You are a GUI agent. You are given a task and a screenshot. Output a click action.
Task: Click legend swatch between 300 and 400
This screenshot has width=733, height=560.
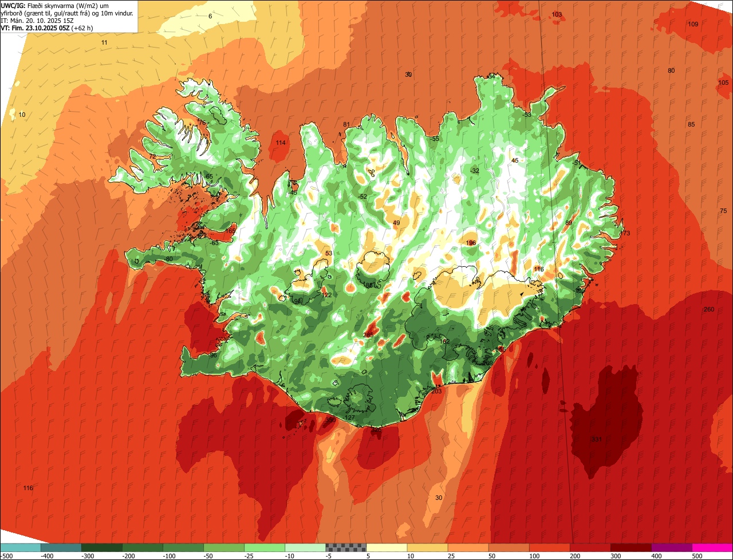[x=630, y=547]
